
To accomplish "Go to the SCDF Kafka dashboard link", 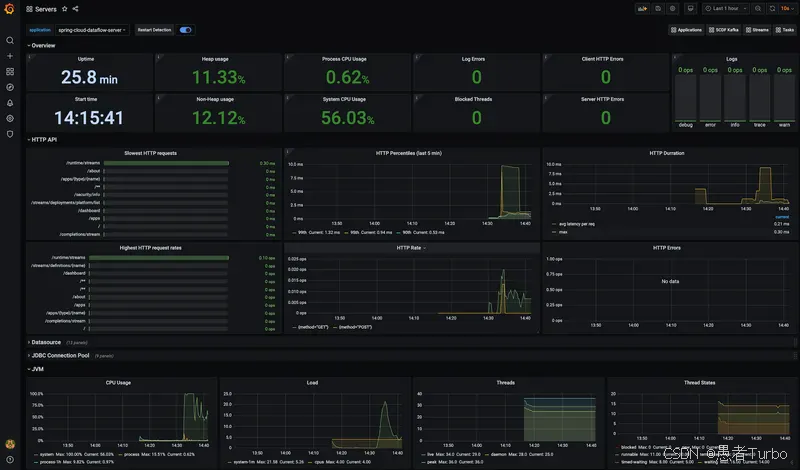I will coord(723,30).
